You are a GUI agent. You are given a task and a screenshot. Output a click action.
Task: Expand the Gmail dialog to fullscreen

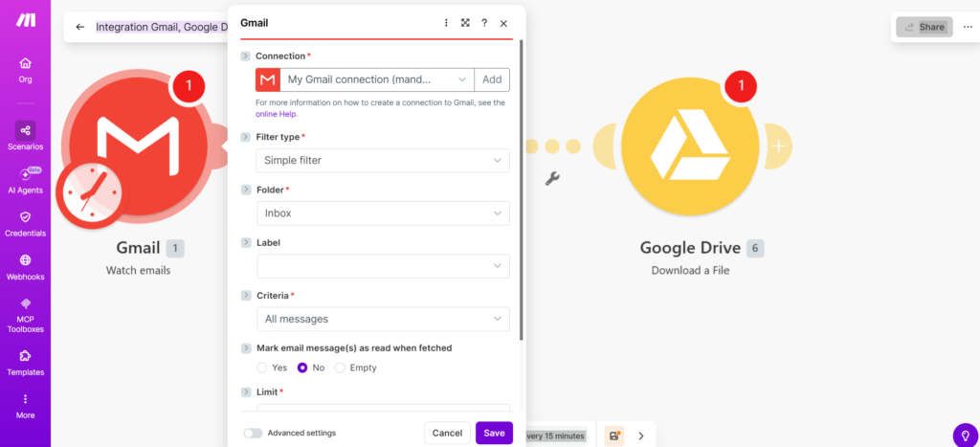pos(465,23)
